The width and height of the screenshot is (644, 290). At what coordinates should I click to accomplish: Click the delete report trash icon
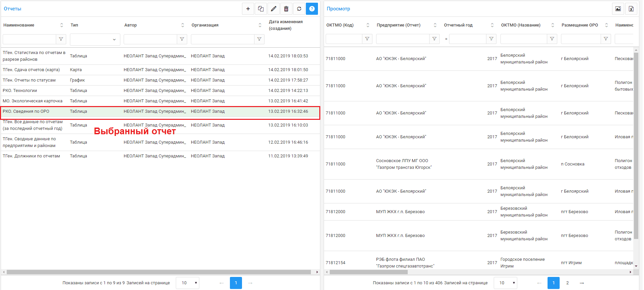pyautogui.click(x=286, y=9)
